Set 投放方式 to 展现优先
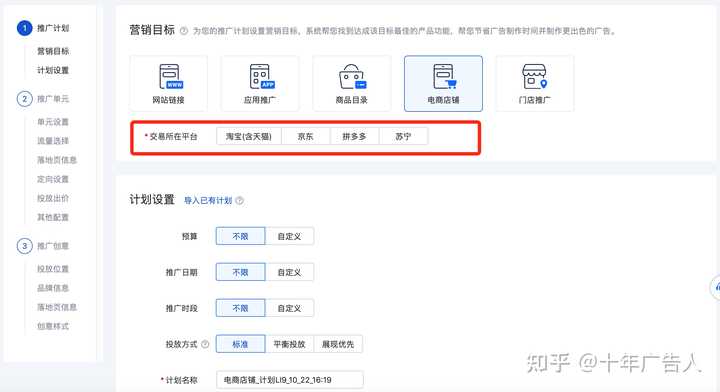The height and width of the screenshot is (392, 720). 338,344
